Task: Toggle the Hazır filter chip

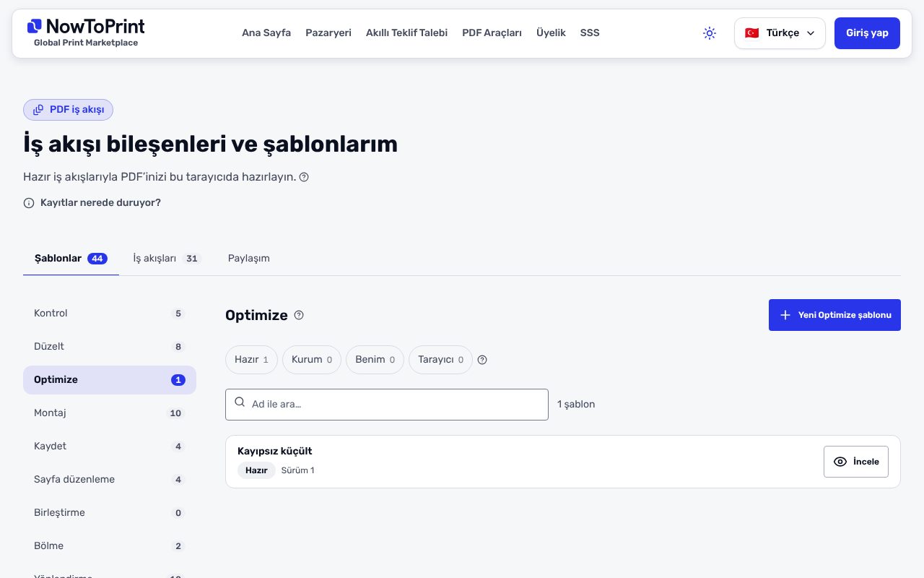Action: click(x=251, y=360)
